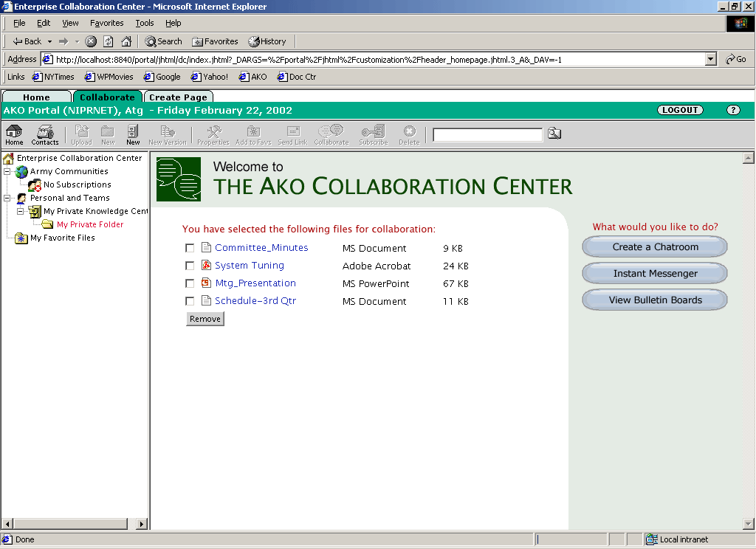Click the New document toolbar icon
756x549 pixels.
point(133,134)
